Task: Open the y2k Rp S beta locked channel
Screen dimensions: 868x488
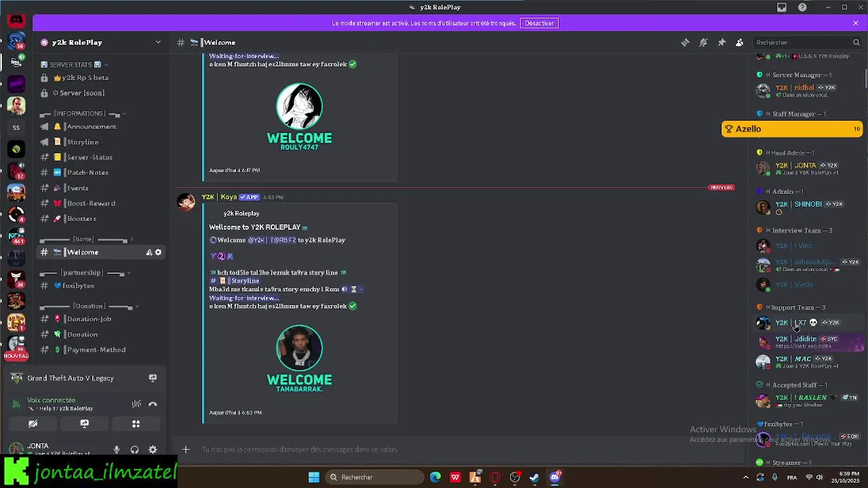Action: tap(102, 77)
